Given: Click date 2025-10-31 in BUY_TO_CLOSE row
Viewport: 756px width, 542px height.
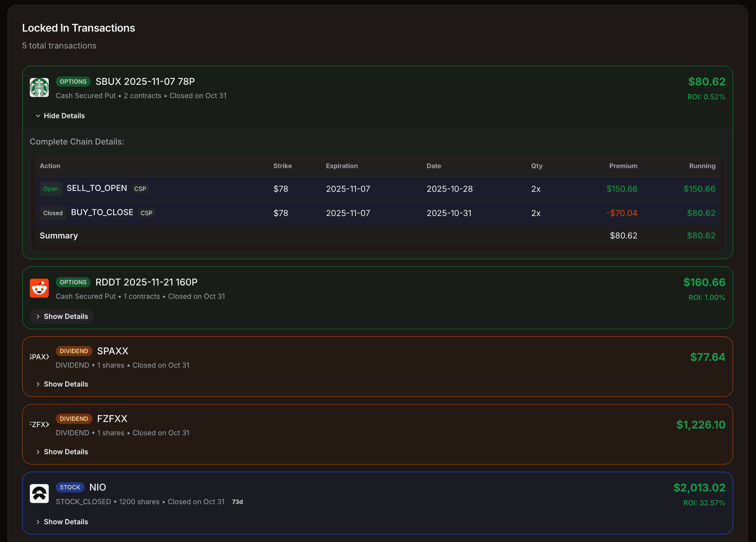Looking at the screenshot, I should click(449, 213).
